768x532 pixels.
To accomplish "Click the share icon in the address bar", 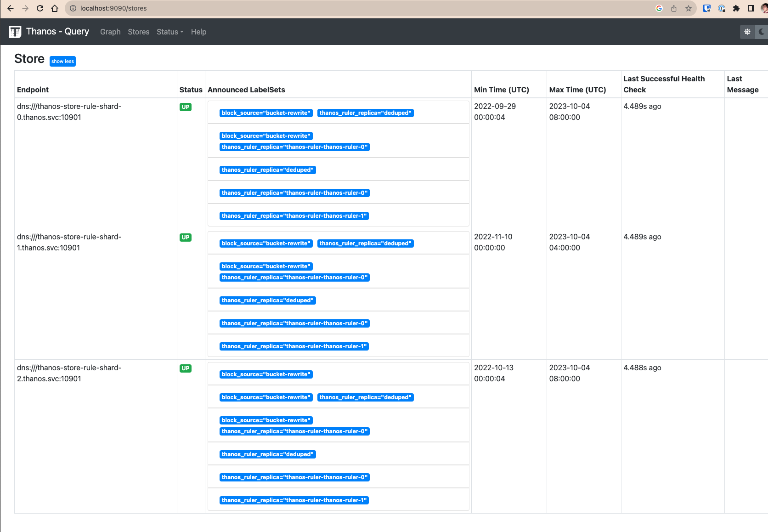I will (673, 8).
